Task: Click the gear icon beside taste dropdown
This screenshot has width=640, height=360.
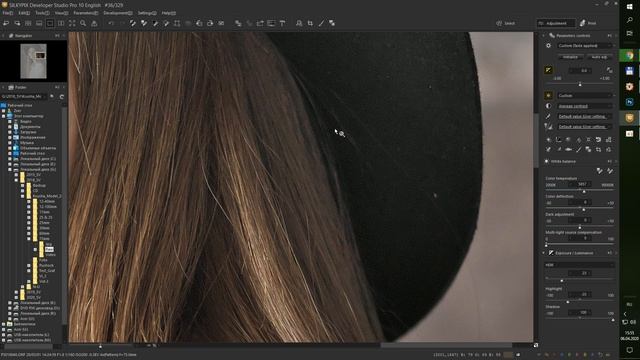Action: point(548,46)
